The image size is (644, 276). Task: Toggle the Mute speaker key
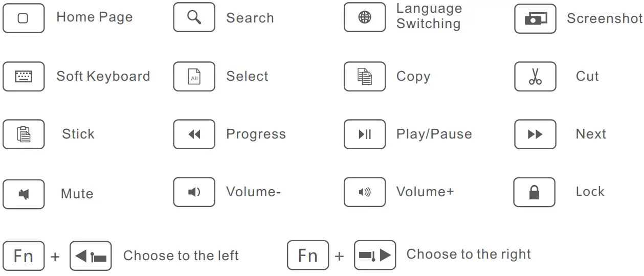24,194
